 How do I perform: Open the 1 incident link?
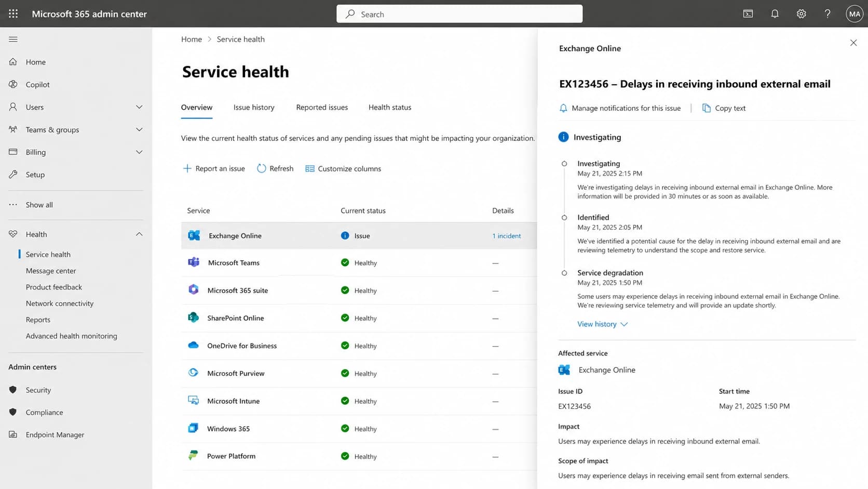coord(507,236)
